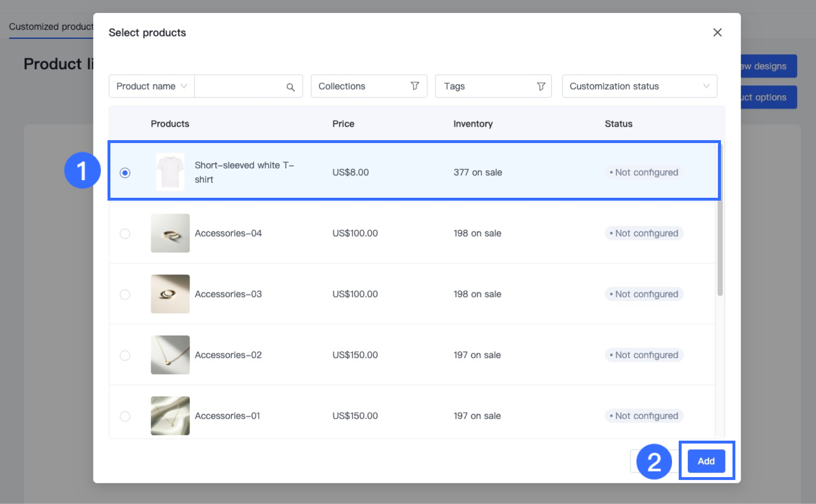
Task: Click the Collections filter funnel icon
Action: pyautogui.click(x=415, y=86)
